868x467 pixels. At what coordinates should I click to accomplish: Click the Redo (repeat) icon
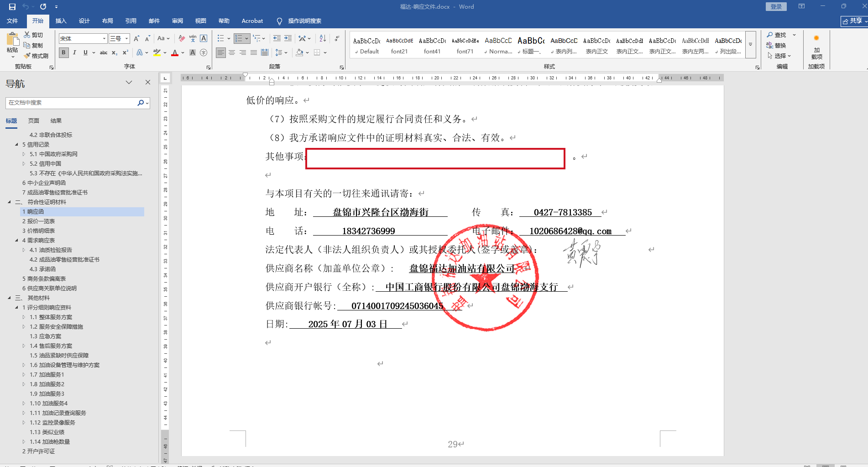(43, 7)
